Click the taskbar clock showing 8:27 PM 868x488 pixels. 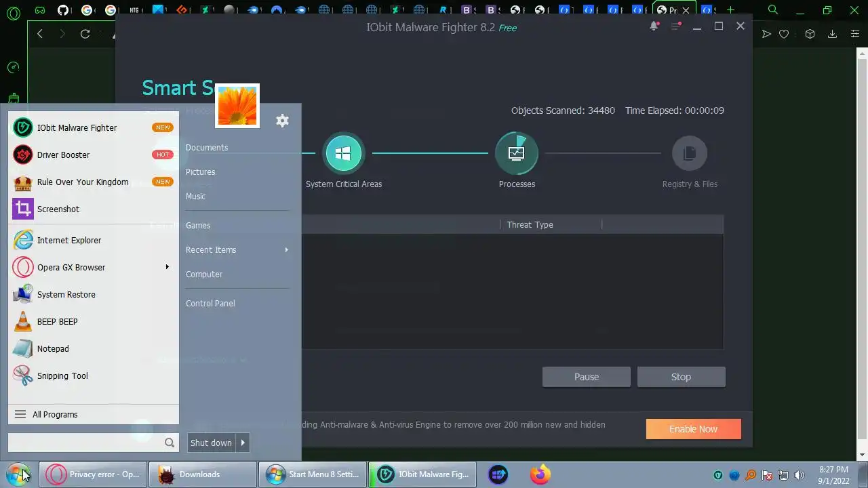pyautogui.click(x=833, y=475)
